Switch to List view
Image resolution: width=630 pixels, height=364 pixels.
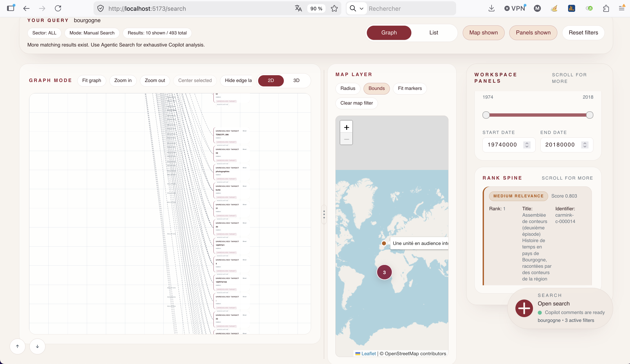coord(434,33)
